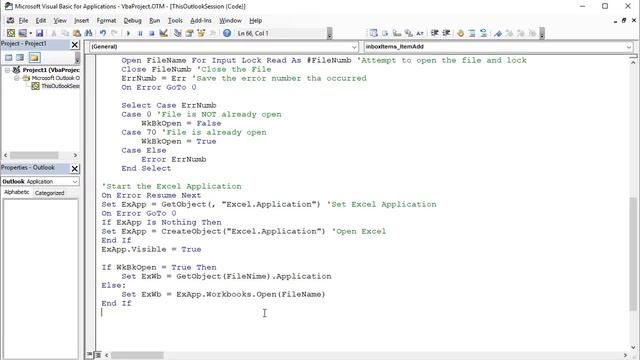Open the File menu

point(23,20)
